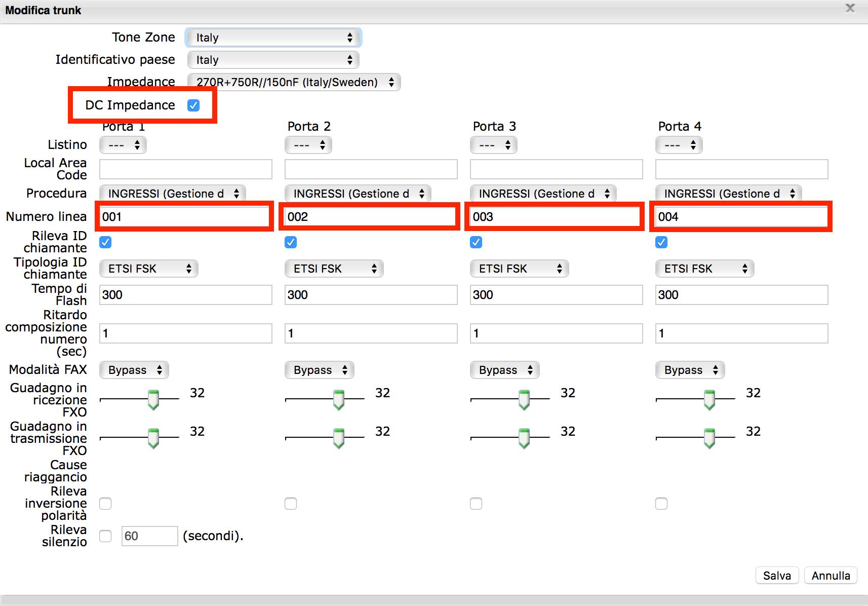Open the Identificativo paese dropdown
The width and height of the screenshot is (868, 606).
tap(273, 60)
